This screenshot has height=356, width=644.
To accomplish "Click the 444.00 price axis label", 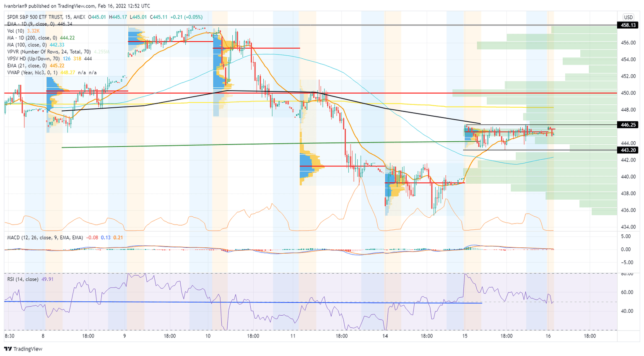I will pyautogui.click(x=628, y=143).
